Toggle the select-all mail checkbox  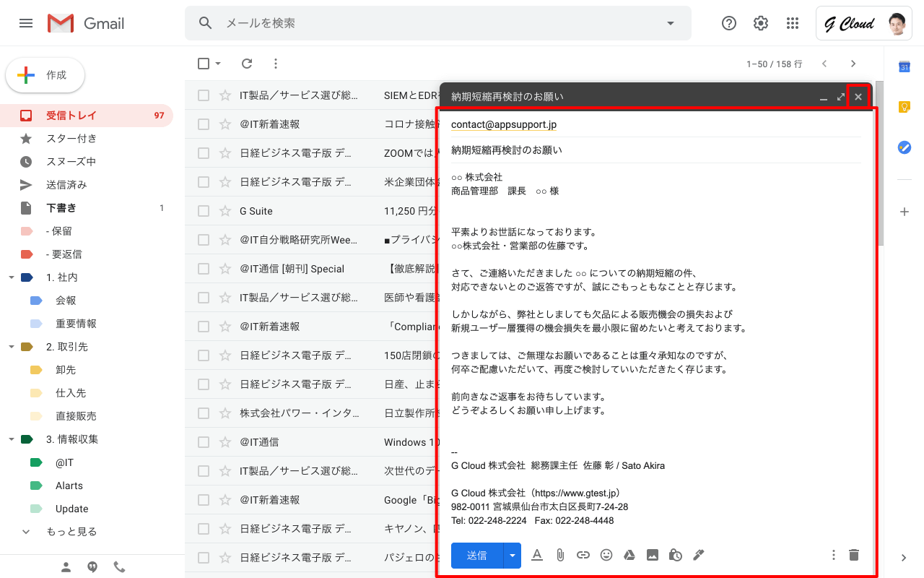204,64
